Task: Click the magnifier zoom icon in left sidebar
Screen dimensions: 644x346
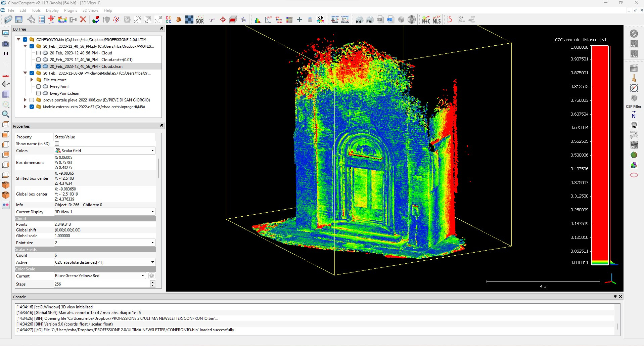Action: [x=6, y=114]
